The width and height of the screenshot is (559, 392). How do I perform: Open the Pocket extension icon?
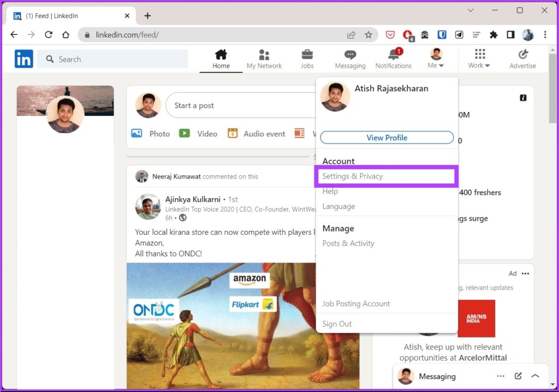390,34
